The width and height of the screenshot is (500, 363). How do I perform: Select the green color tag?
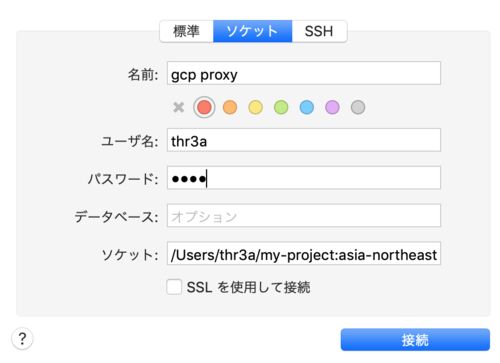(281, 107)
